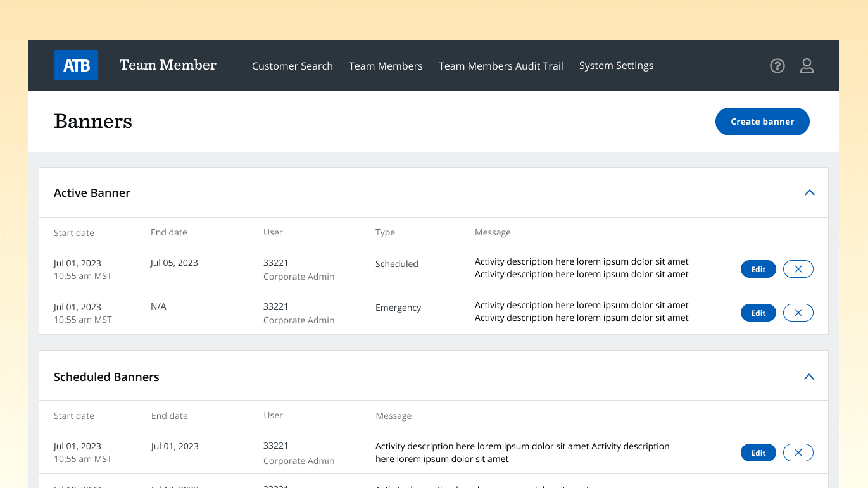The width and height of the screenshot is (868, 488).
Task: Delete the Scheduled active banner with X
Action: pos(798,269)
